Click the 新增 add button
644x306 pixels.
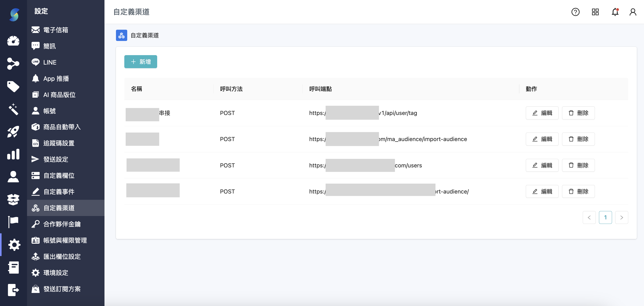coord(141,61)
